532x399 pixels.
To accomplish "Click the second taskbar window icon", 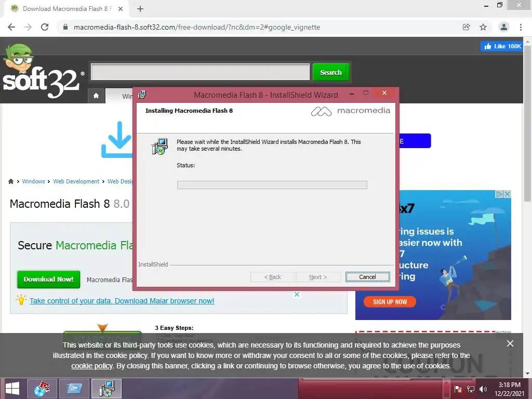I will pos(74,389).
